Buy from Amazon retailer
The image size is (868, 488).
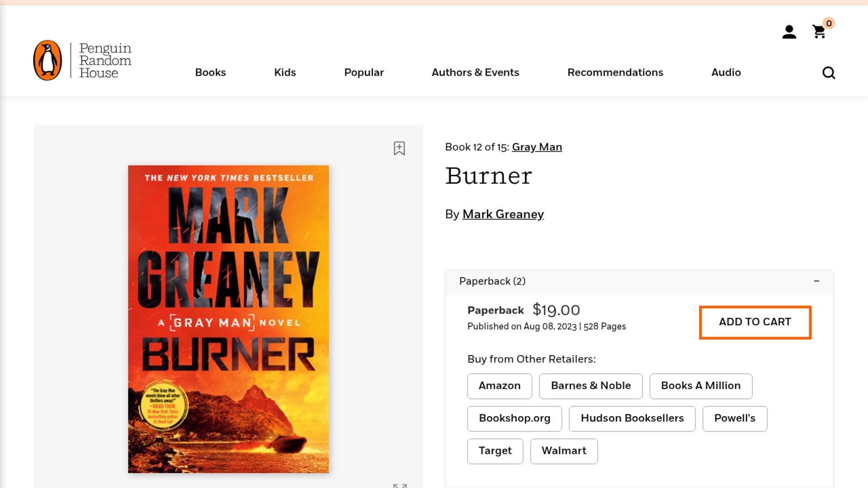tap(500, 386)
